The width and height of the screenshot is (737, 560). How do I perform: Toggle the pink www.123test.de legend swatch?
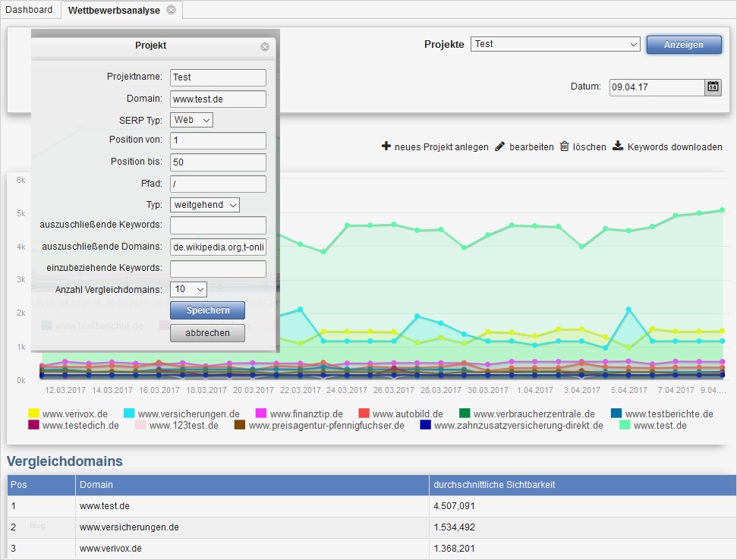click(140, 425)
